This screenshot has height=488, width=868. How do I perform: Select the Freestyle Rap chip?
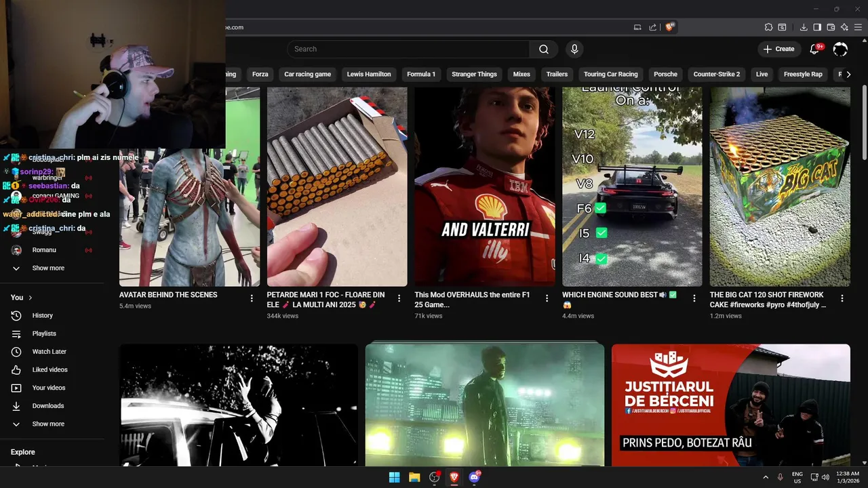coord(803,74)
